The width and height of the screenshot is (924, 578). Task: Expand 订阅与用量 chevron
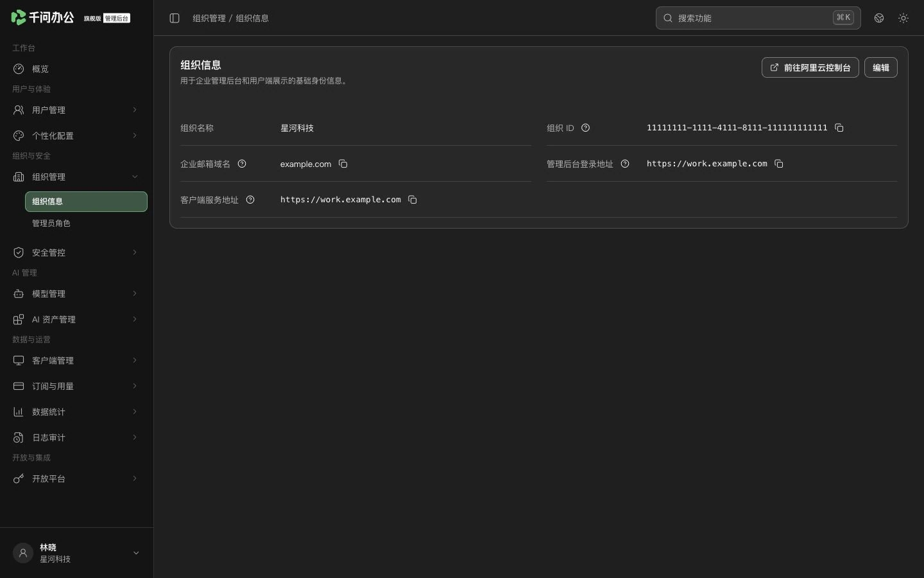135,386
